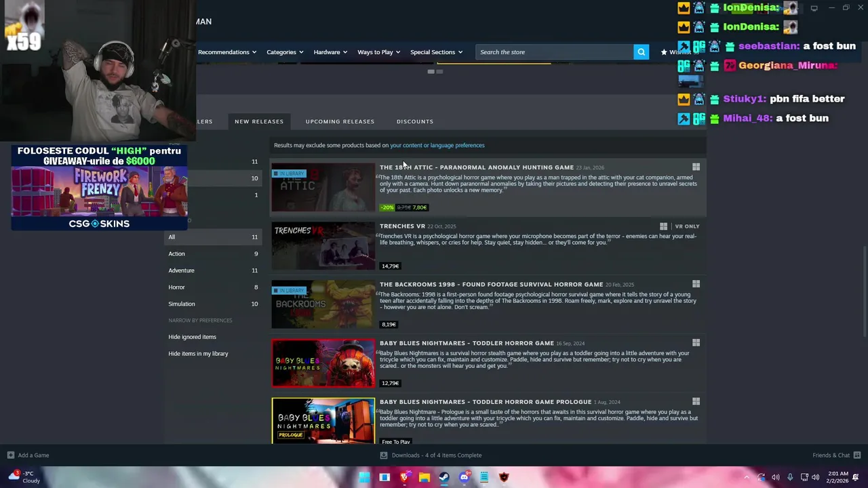This screenshot has height=488, width=868.
Task: Click the Downloads tray icon in Steam footer
Action: 384,455
